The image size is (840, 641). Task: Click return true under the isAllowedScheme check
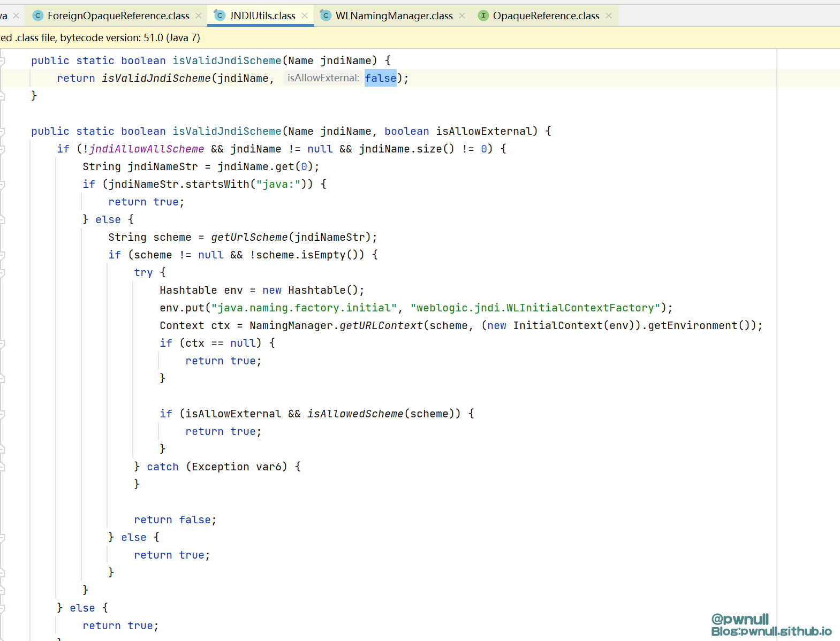click(223, 431)
